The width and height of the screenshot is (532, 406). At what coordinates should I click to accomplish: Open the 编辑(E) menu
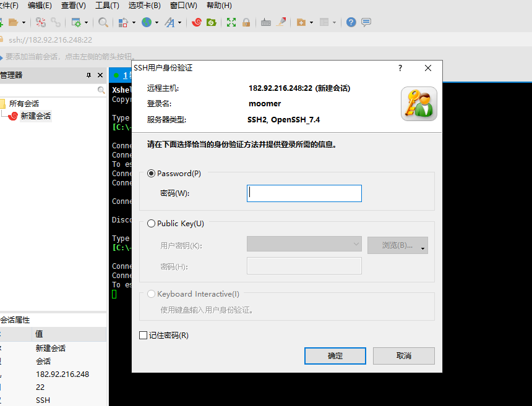(40, 6)
